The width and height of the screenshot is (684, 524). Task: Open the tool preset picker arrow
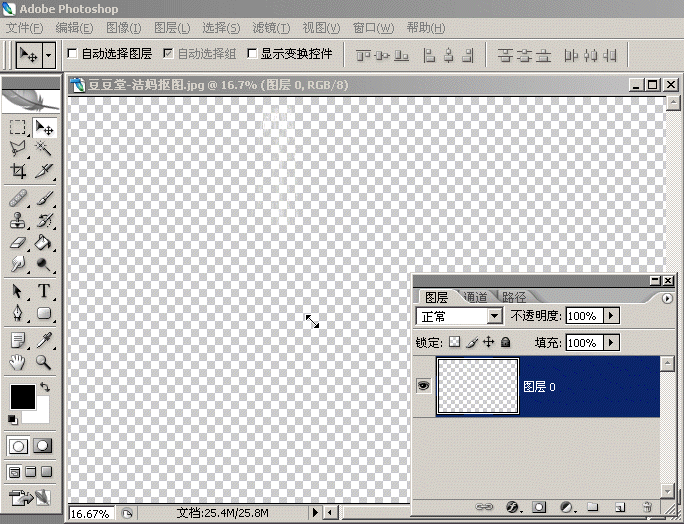point(48,55)
